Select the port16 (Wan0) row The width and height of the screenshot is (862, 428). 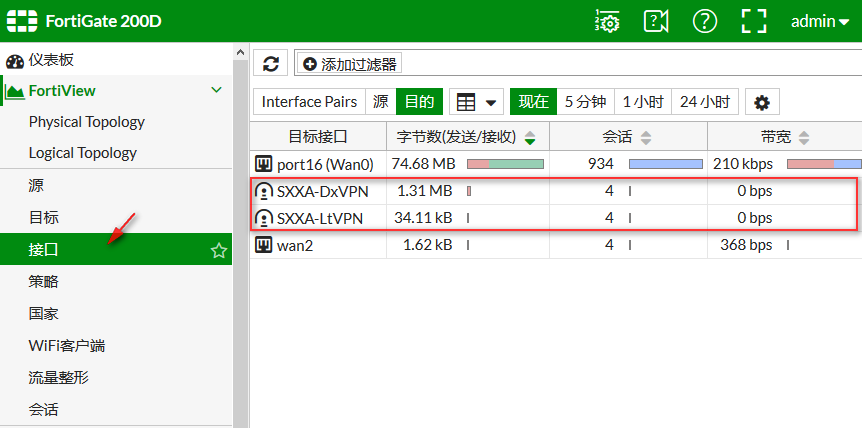pyautogui.click(x=556, y=164)
